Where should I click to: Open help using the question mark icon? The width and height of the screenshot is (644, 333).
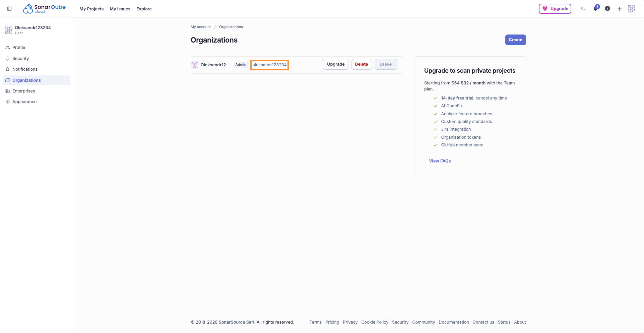[x=607, y=8]
